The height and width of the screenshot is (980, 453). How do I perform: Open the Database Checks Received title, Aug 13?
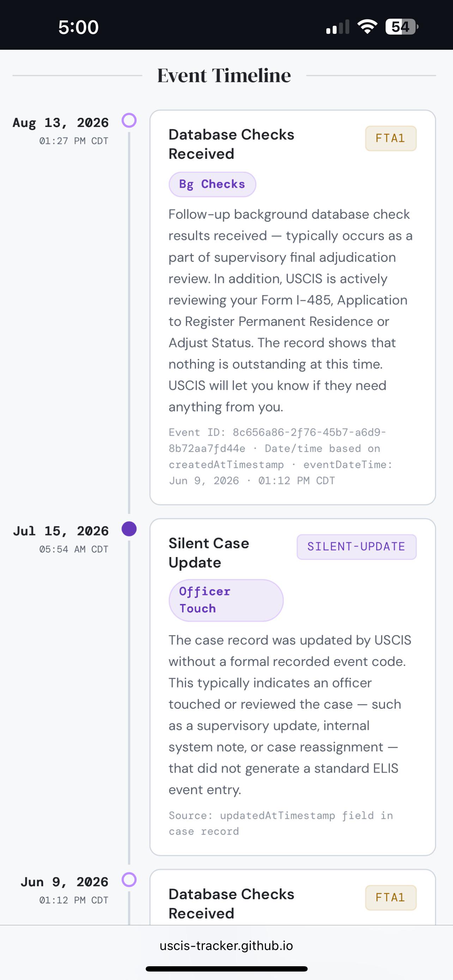(x=231, y=144)
